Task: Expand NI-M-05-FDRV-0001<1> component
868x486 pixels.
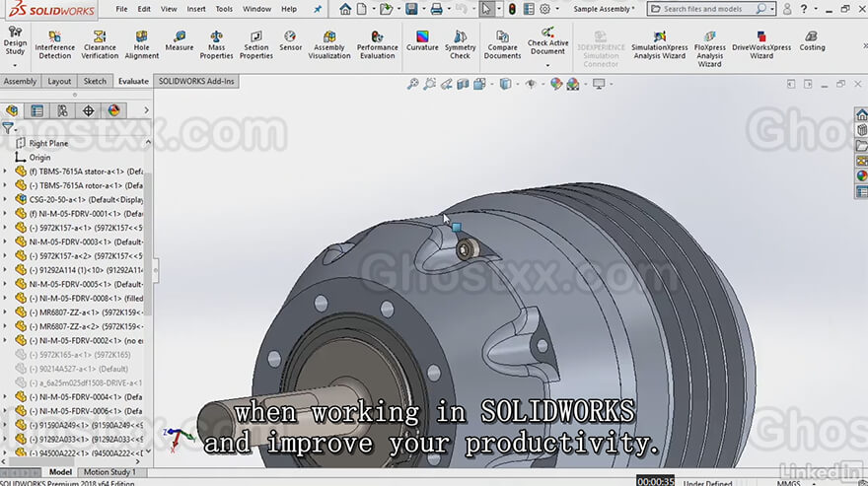Action: pyautogui.click(x=5, y=214)
